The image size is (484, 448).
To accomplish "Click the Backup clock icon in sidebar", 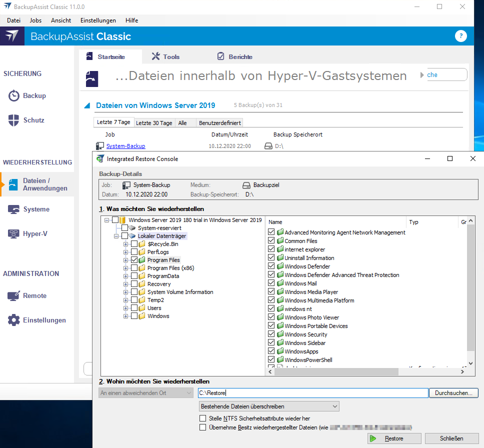I will pyautogui.click(x=14, y=96).
